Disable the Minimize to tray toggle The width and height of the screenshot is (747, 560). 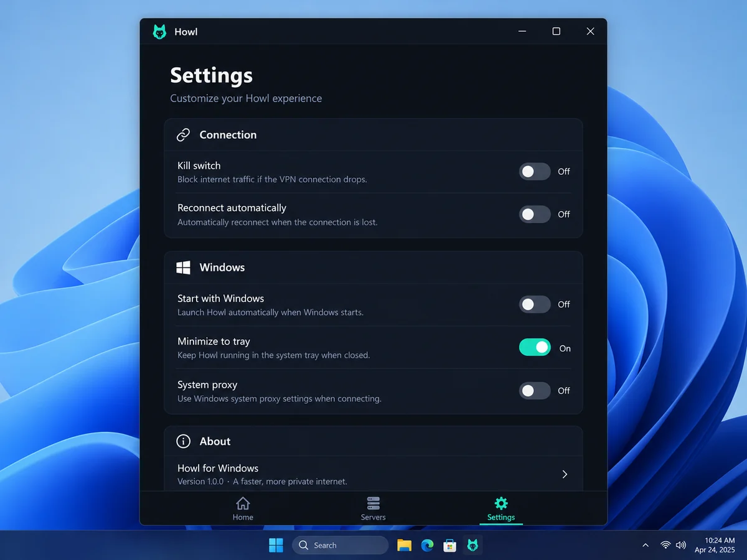535,347
